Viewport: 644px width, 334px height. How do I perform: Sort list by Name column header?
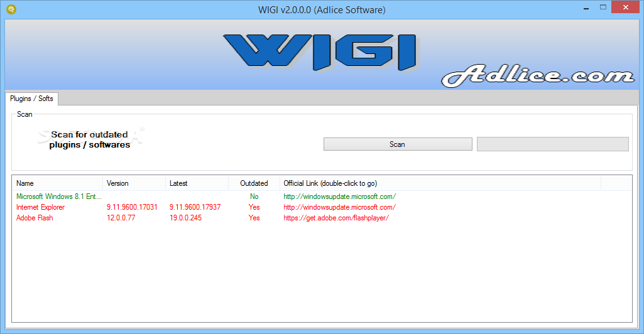[57, 183]
